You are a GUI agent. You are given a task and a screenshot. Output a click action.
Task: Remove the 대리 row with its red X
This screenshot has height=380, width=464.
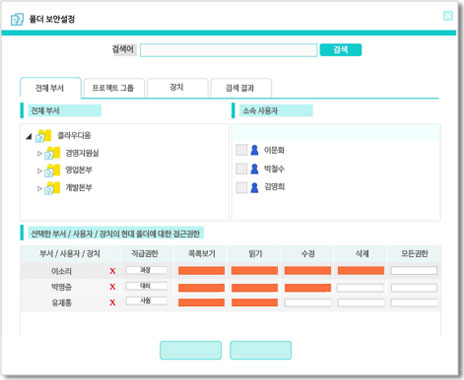click(x=113, y=287)
